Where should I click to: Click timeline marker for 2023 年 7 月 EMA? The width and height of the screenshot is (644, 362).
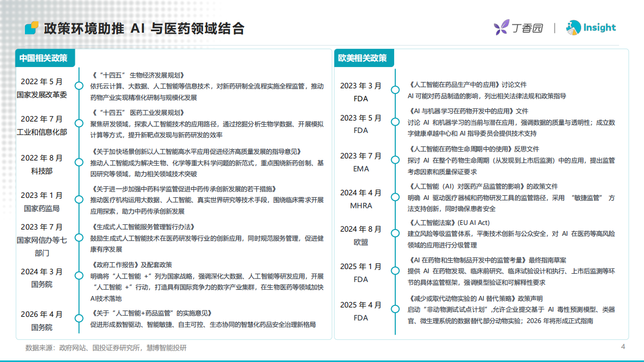coord(396,160)
